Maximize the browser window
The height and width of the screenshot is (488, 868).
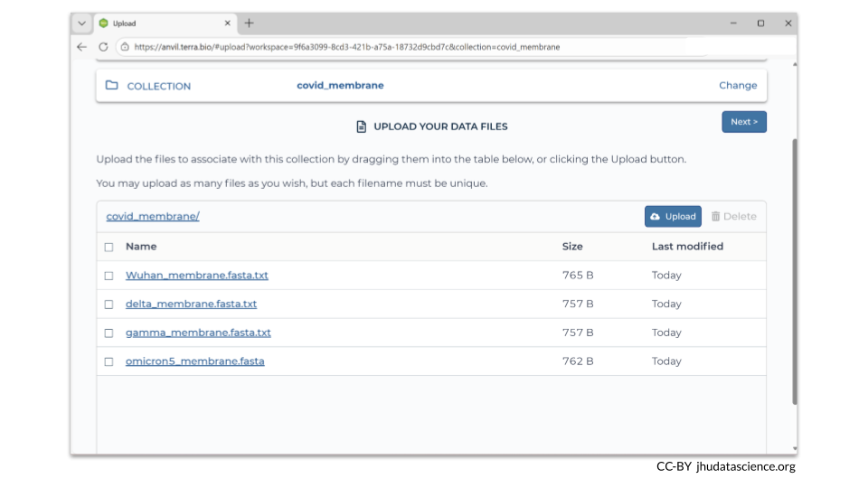(x=760, y=23)
